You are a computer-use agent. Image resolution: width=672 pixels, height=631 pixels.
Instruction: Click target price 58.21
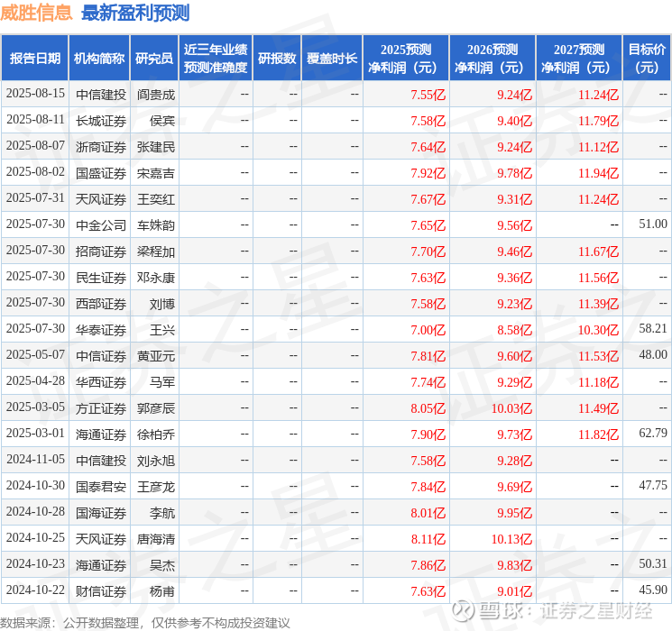(653, 328)
